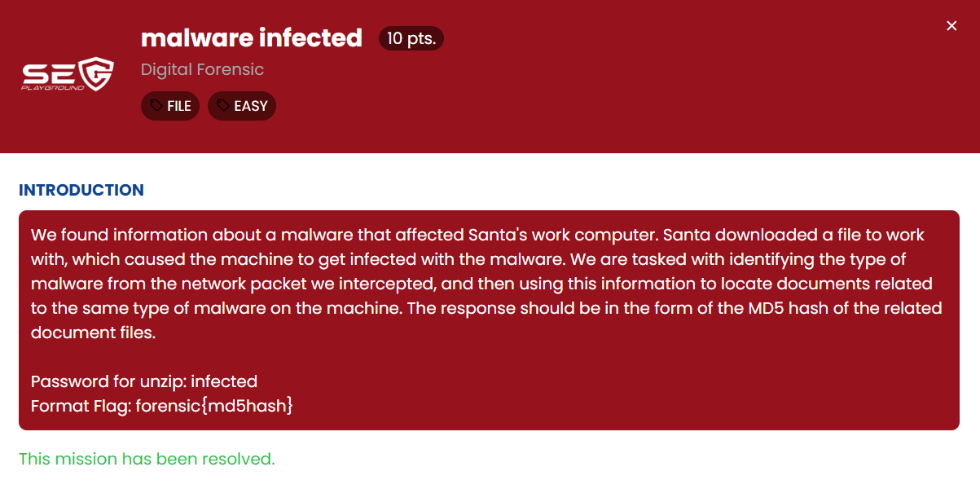Click the unzip password word "infected"
Screen dimensions: 980x489
224,381
